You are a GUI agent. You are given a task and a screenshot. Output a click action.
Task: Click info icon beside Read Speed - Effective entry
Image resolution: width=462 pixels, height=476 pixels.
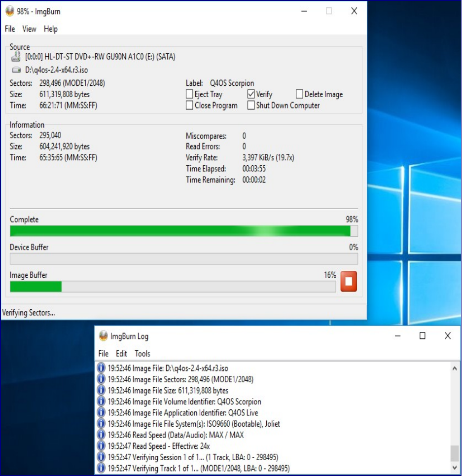point(101,446)
